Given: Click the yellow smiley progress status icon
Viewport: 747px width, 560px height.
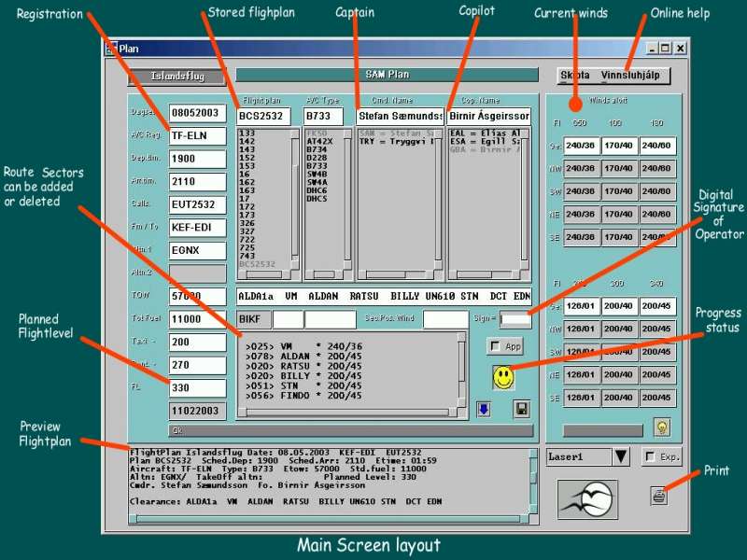Looking at the screenshot, I should (x=503, y=377).
